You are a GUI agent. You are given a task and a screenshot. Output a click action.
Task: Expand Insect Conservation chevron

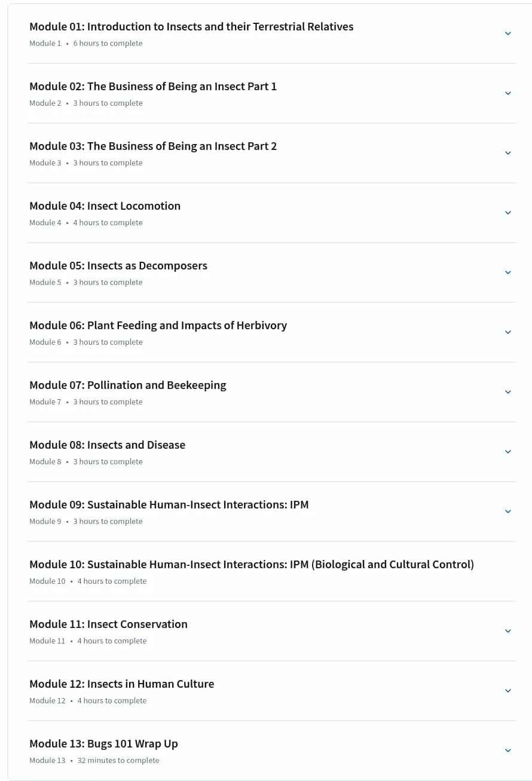tap(508, 631)
